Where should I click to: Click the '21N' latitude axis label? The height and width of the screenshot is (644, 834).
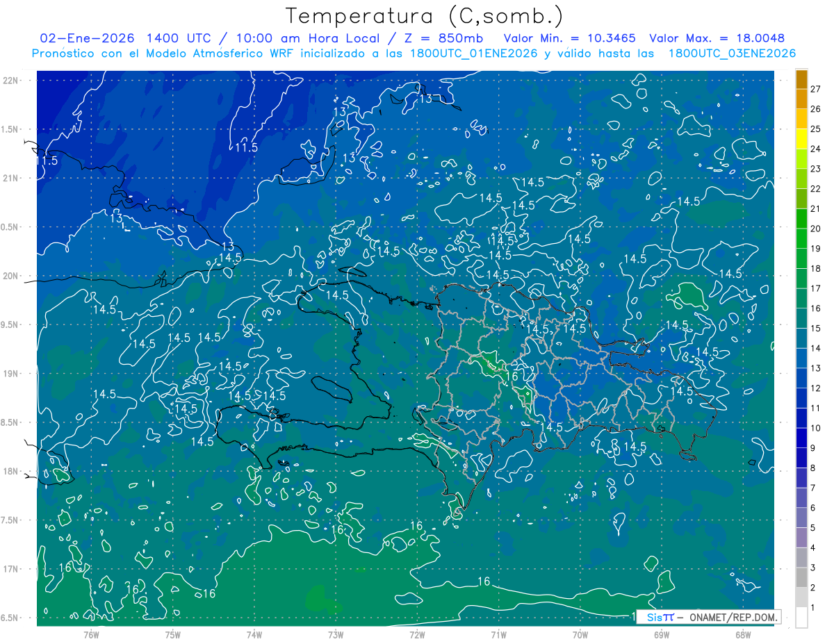[10, 178]
